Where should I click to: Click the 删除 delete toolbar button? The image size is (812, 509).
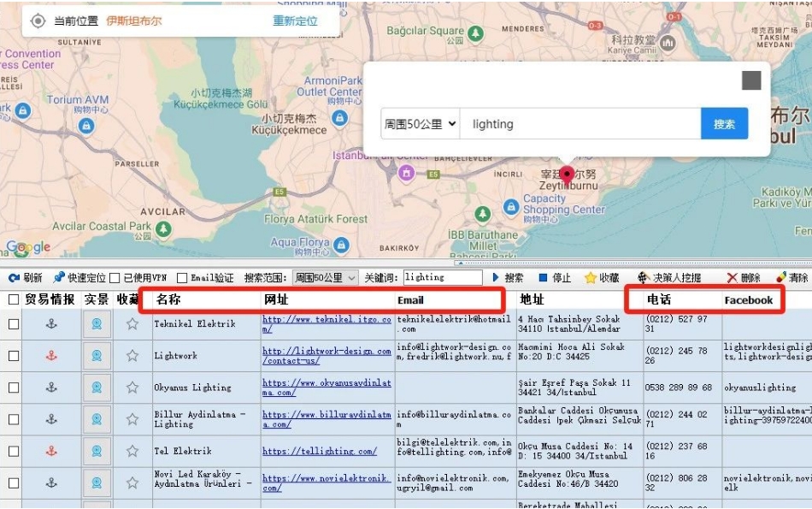743,278
